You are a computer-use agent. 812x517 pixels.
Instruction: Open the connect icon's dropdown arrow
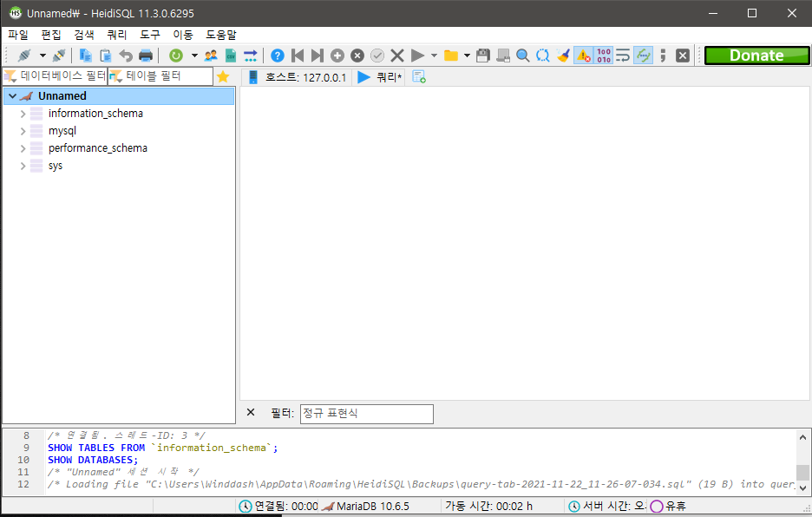coord(43,56)
